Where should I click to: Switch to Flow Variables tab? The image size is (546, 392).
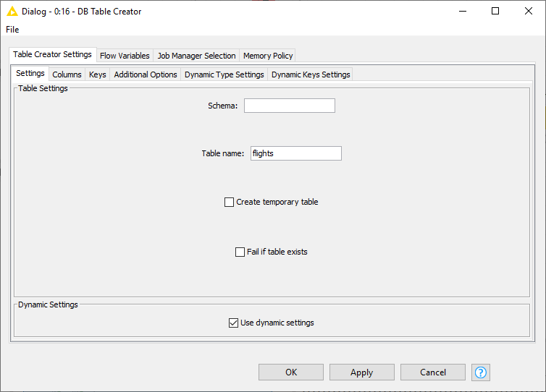point(125,56)
